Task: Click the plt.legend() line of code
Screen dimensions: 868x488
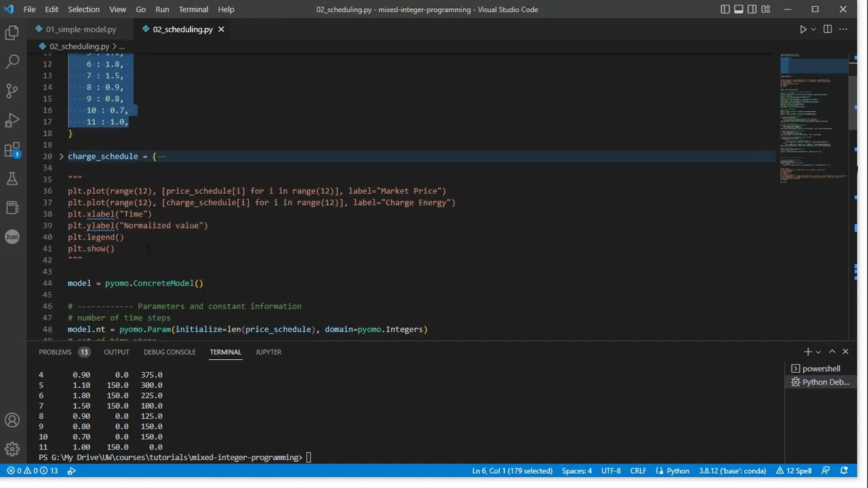Action: (x=96, y=237)
